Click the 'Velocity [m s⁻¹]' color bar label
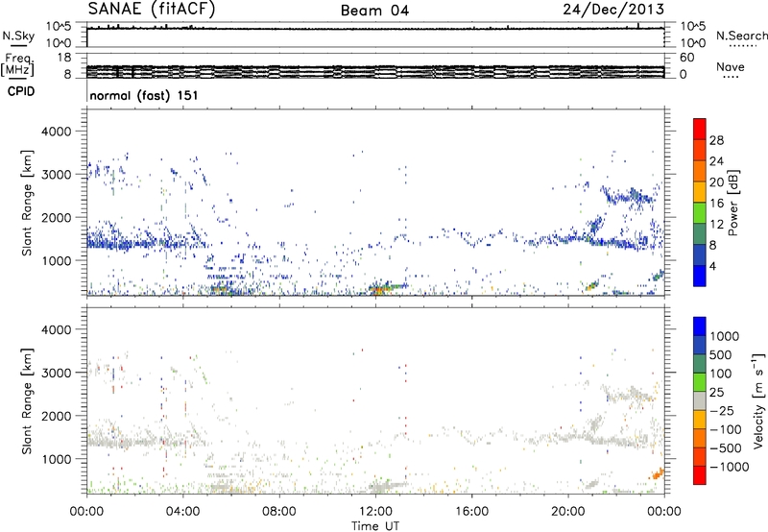The image size is (768, 532). click(758, 400)
